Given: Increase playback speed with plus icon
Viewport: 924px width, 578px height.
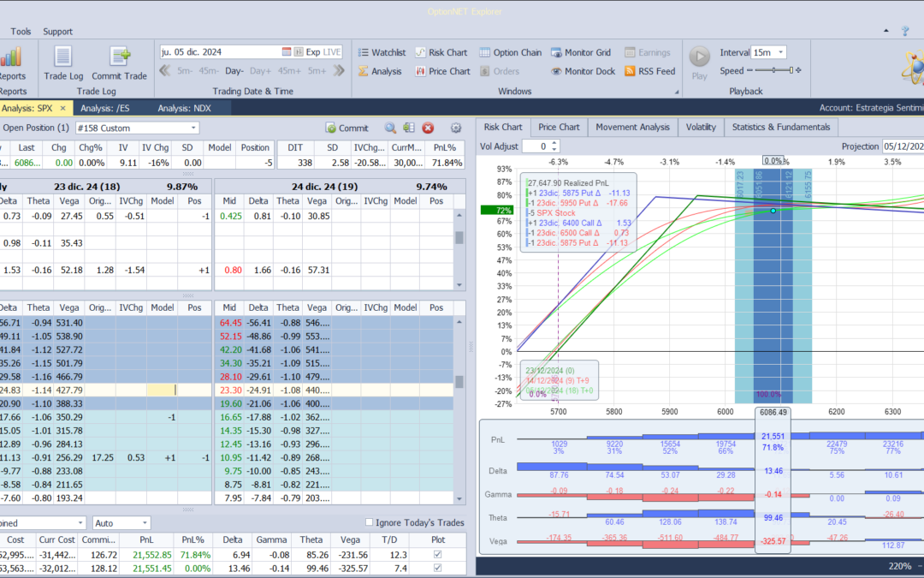Looking at the screenshot, I should (798, 70).
